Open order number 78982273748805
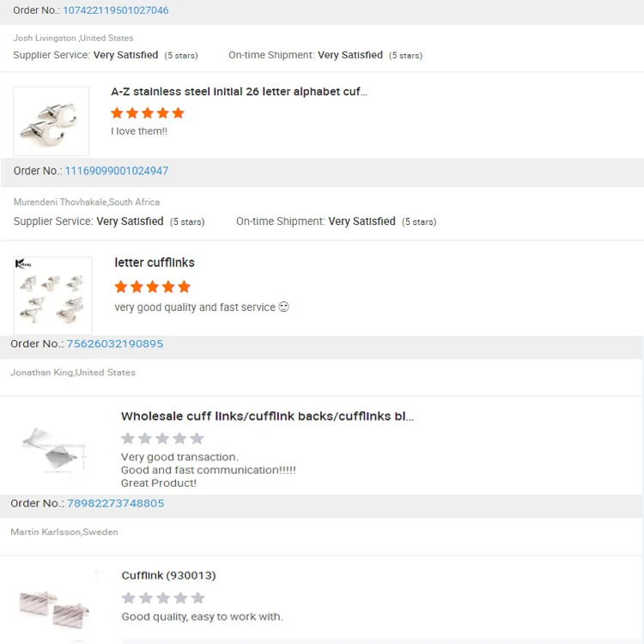 [115, 503]
